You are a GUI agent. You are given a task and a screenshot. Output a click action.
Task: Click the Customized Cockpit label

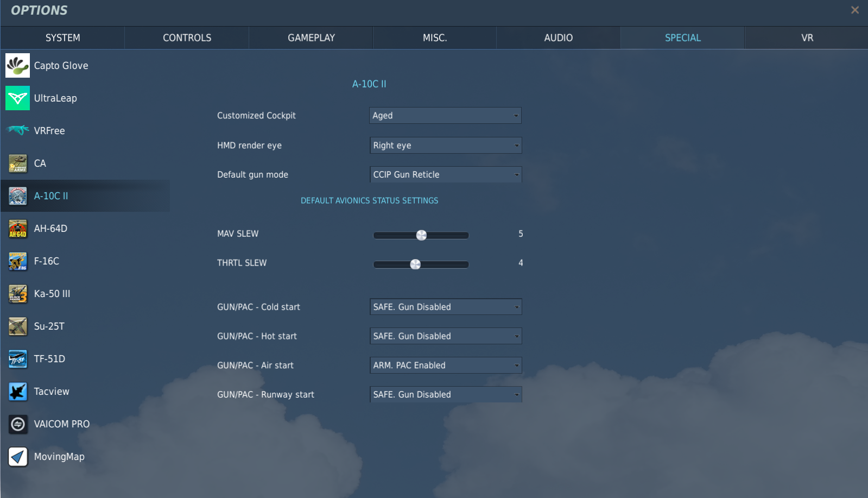click(256, 116)
